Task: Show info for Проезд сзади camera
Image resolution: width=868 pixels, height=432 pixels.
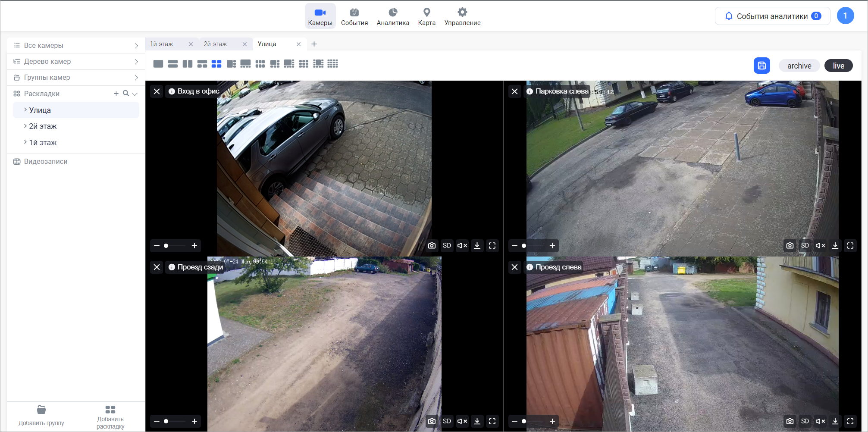Action: [x=172, y=267]
